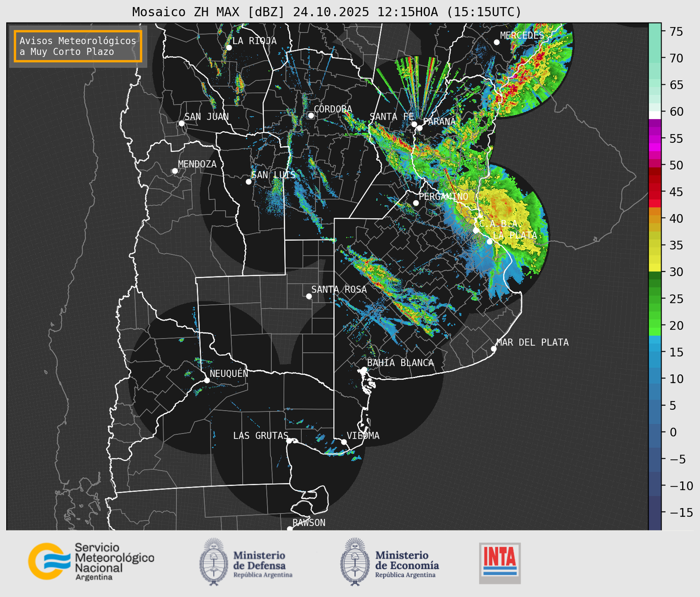The image size is (700, 597).
Task: Click the SAN LUIS city label
Action: tap(273, 175)
